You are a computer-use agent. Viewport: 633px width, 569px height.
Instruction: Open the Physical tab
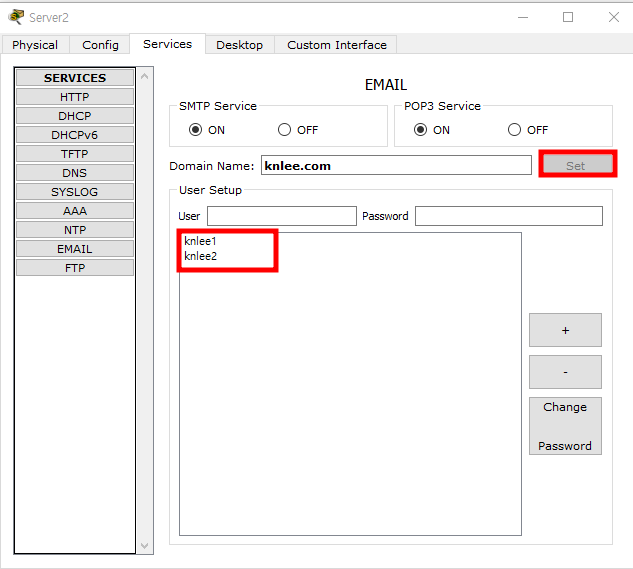pyautogui.click(x=35, y=45)
